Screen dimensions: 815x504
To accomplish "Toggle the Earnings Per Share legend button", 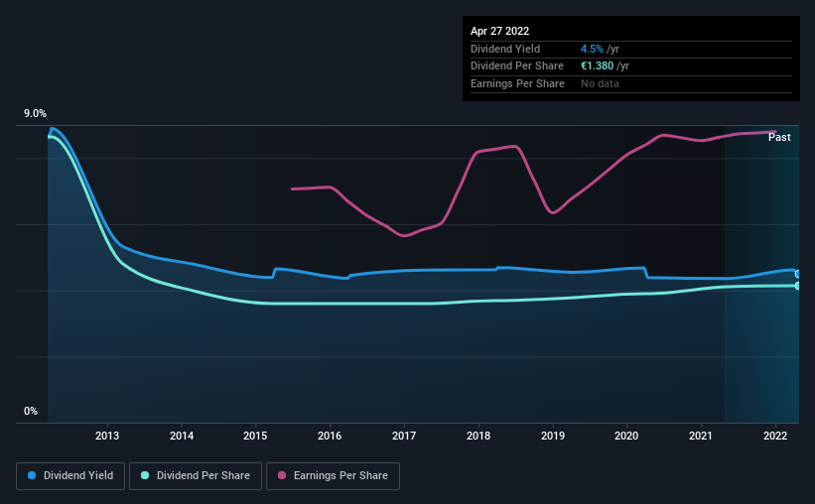I will 333,476.
